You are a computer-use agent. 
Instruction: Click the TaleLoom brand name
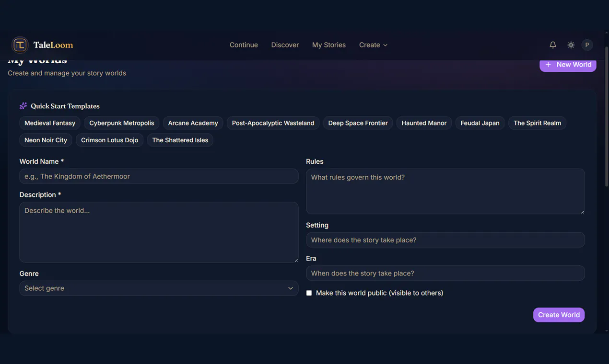(53, 45)
